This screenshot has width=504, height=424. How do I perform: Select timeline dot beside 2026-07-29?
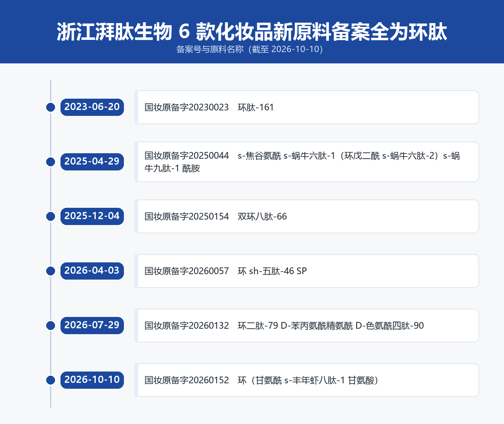[x=50, y=325]
